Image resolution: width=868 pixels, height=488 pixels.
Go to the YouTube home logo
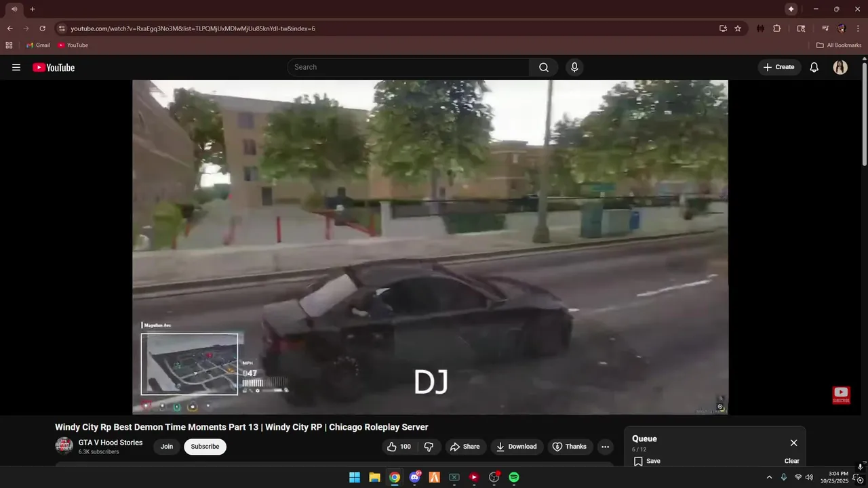(54, 67)
